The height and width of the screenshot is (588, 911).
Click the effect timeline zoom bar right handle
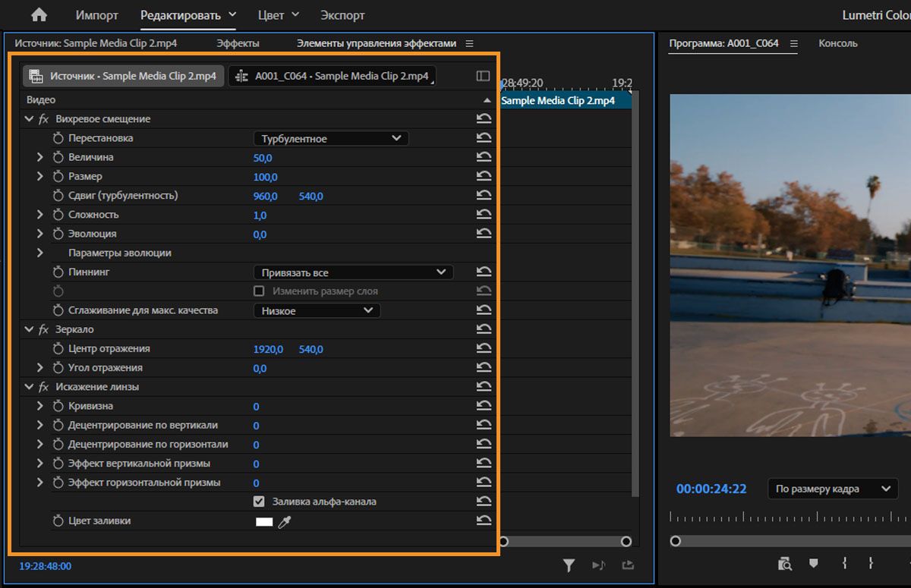626,541
